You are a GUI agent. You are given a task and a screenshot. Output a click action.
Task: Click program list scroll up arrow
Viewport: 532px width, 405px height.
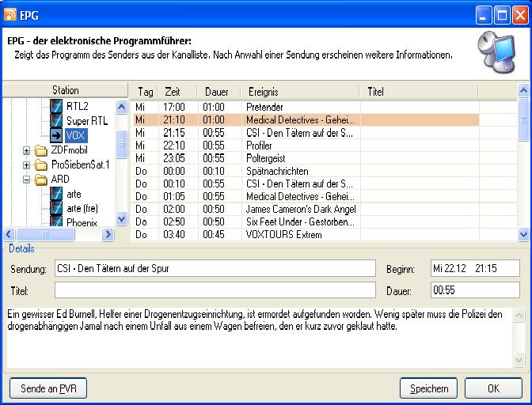[523, 90]
